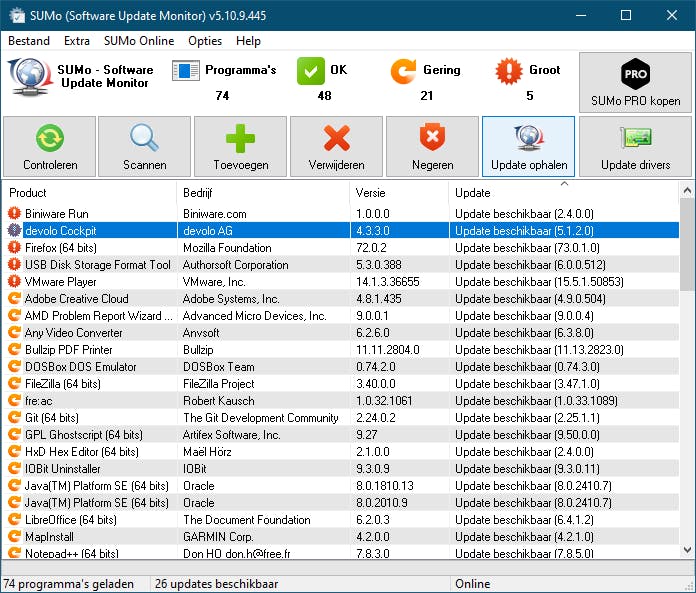696x593 pixels.
Task: Click the Update ophalen globe icon
Action: 528,138
